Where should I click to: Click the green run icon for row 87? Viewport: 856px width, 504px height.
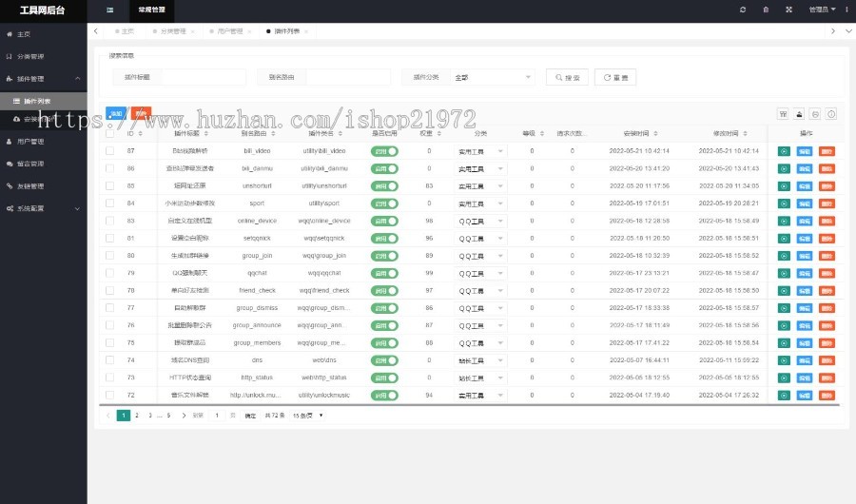784,151
